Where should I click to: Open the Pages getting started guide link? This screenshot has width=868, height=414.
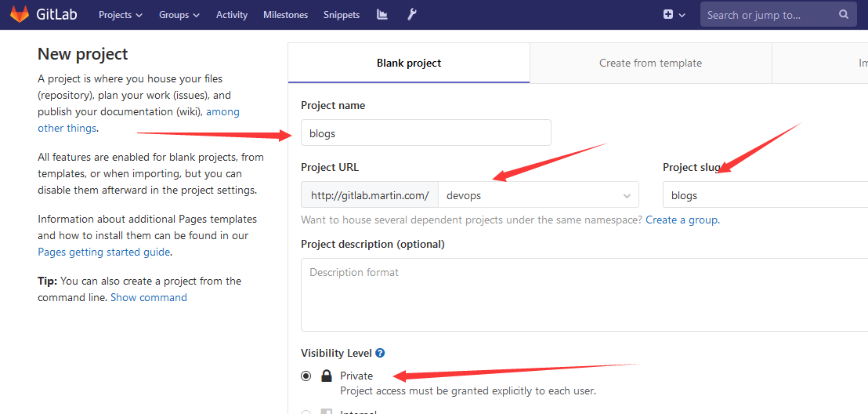(x=103, y=252)
